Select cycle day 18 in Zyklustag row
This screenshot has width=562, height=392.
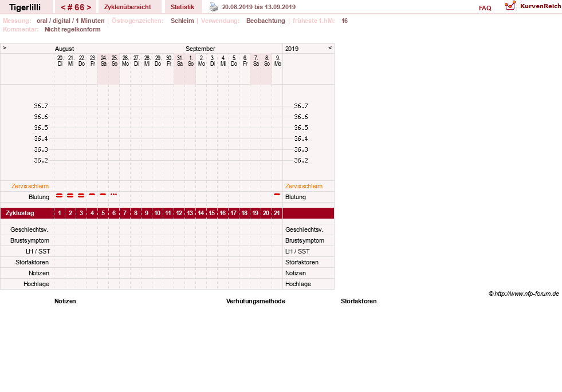click(244, 213)
